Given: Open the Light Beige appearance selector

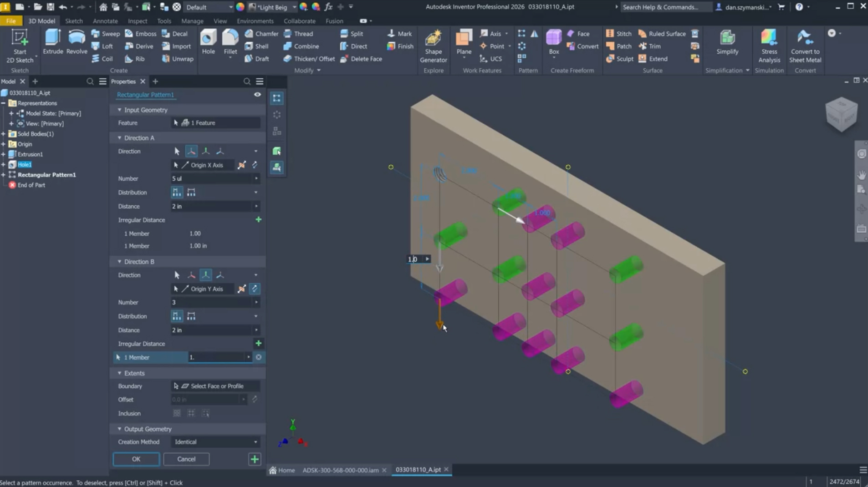Looking at the screenshot, I should point(273,7).
